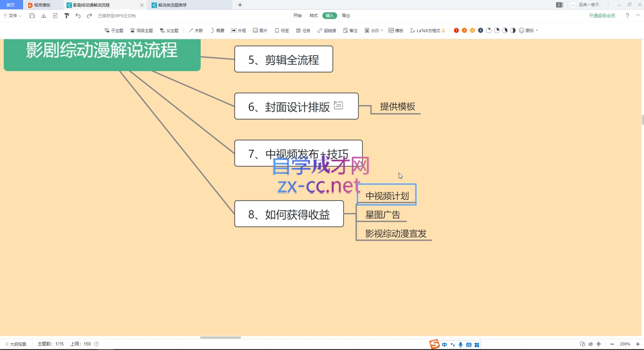Insert a 超链接 hyperlink

(327, 31)
